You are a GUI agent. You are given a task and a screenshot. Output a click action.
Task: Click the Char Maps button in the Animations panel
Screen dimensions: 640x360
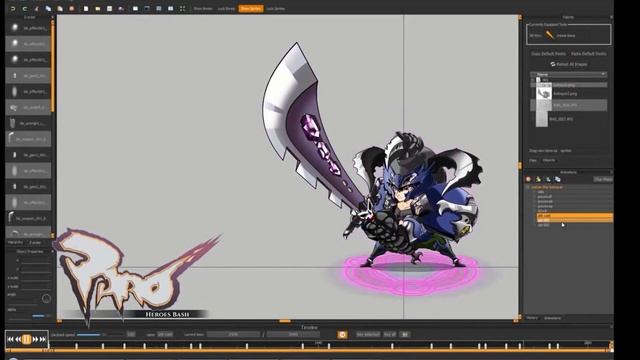coord(603,179)
